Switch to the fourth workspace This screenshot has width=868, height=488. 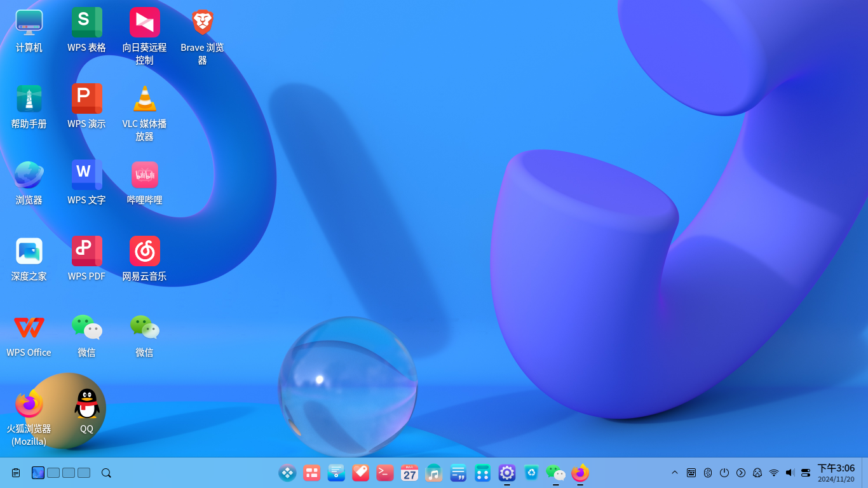[84, 473]
